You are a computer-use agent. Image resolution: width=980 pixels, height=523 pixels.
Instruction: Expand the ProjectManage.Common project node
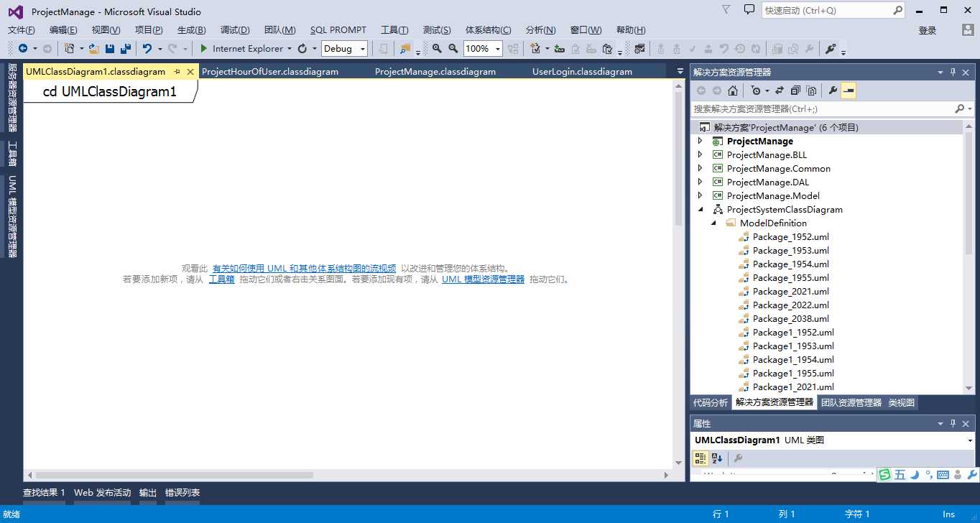click(701, 168)
